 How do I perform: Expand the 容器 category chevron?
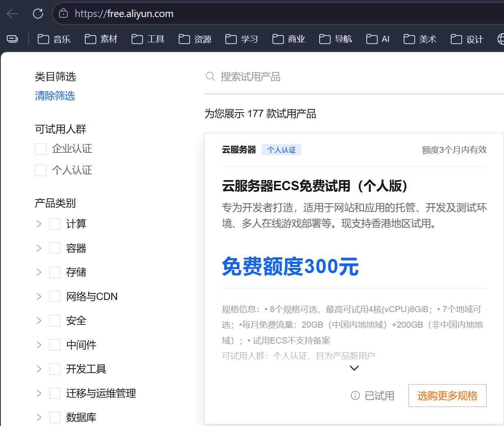[x=39, y=248]
